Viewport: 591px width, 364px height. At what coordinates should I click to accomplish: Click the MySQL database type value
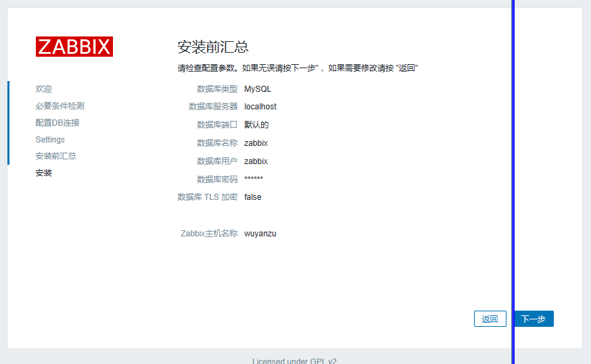(x=258, y=89)
